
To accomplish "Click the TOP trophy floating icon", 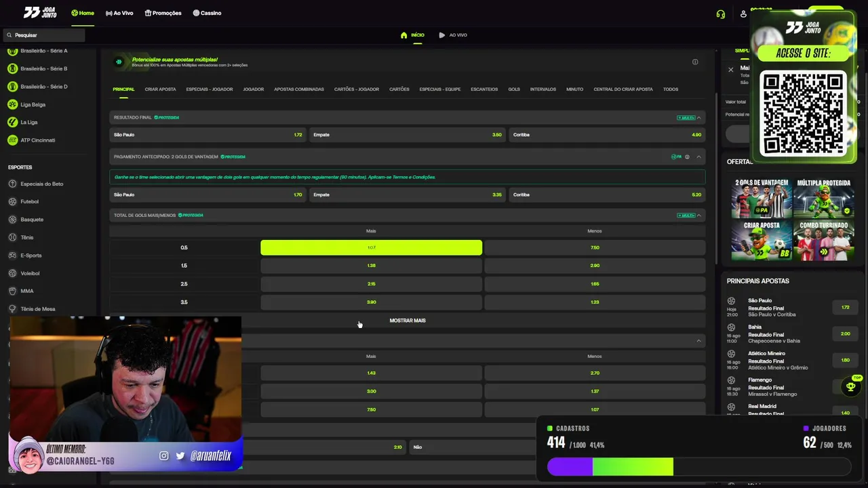I will (851, 386).
